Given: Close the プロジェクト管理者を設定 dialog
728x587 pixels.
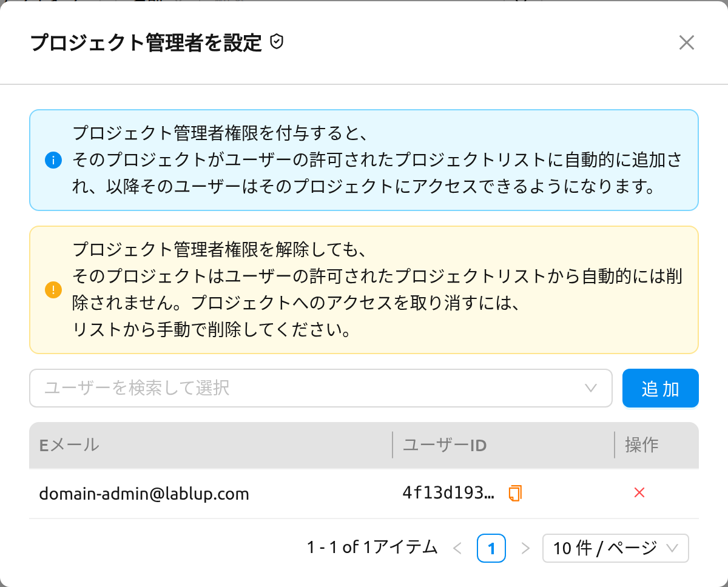Looking at the screenshot, I should [686, 42].
